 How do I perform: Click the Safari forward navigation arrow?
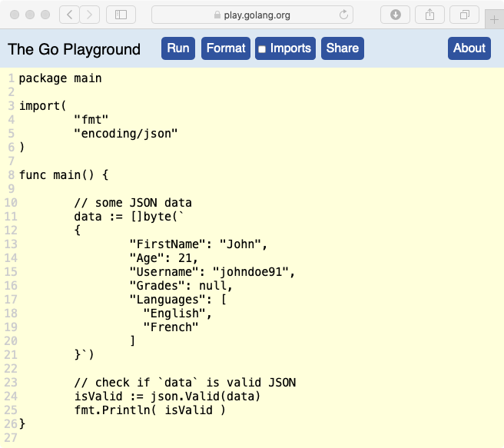[x=90, y=15]
